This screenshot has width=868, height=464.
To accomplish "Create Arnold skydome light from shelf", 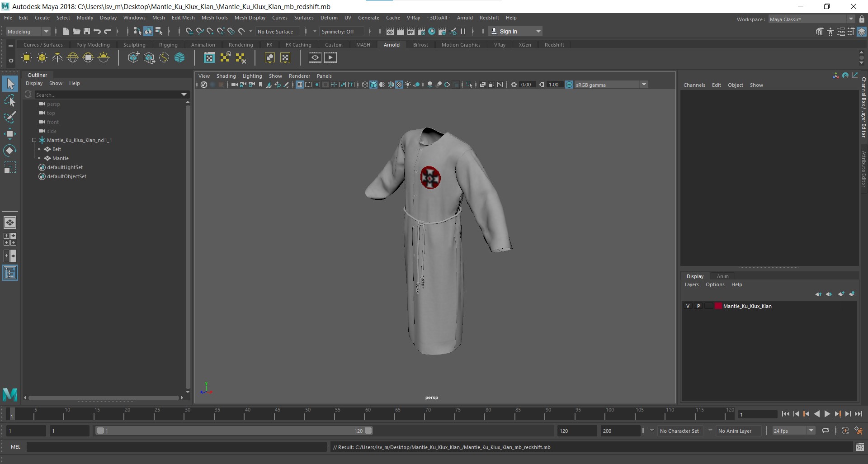I will pyautogui.click(x=73, y=57).
